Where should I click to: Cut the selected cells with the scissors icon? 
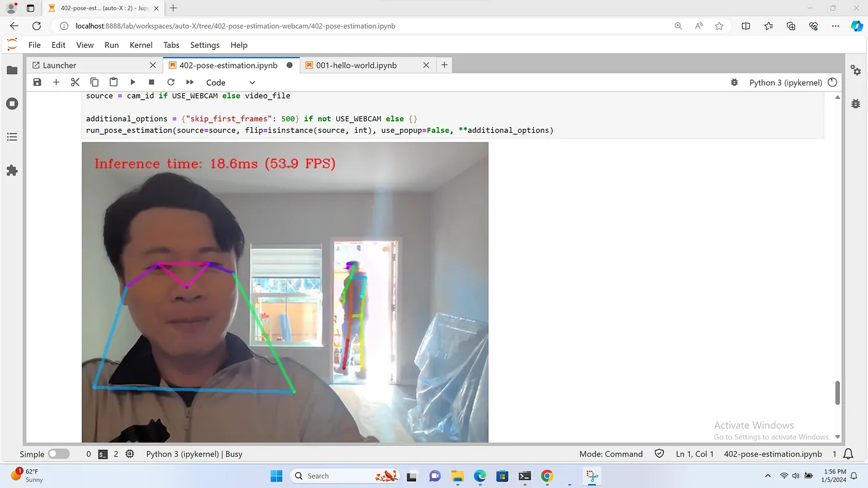(75, 82)
